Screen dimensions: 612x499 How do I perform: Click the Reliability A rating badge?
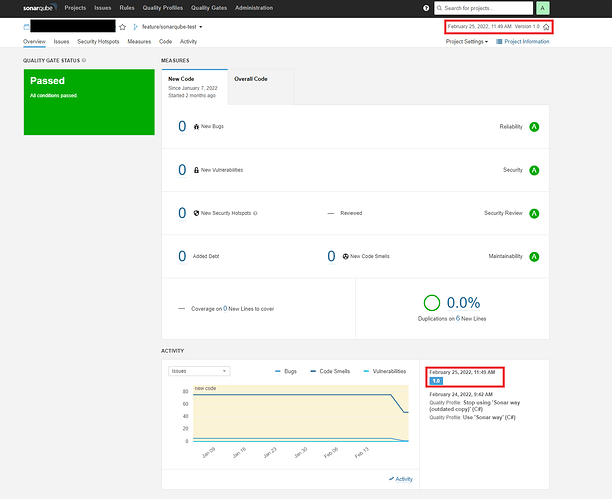click(534, 127)
